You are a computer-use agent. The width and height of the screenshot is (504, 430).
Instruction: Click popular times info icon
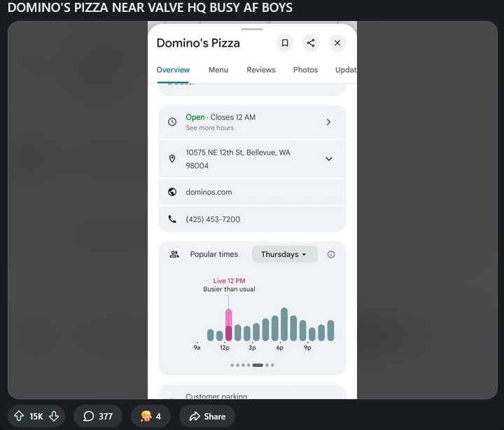coord(330,254)
